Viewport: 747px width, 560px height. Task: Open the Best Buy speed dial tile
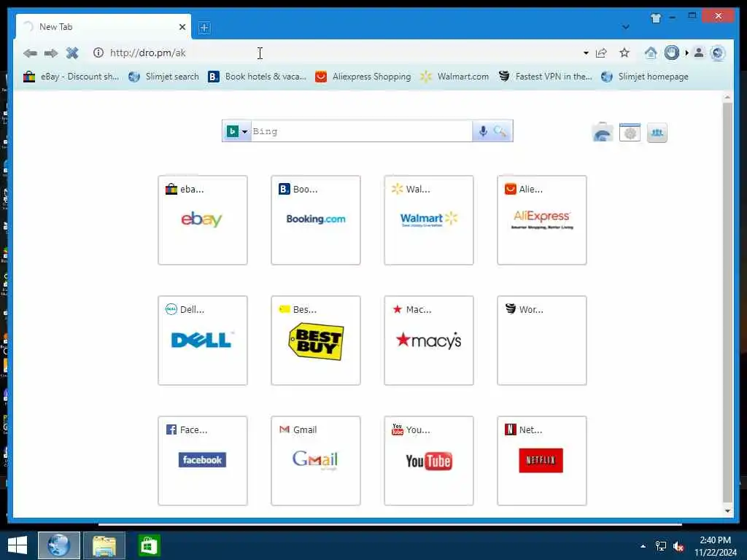click(316, 341)
